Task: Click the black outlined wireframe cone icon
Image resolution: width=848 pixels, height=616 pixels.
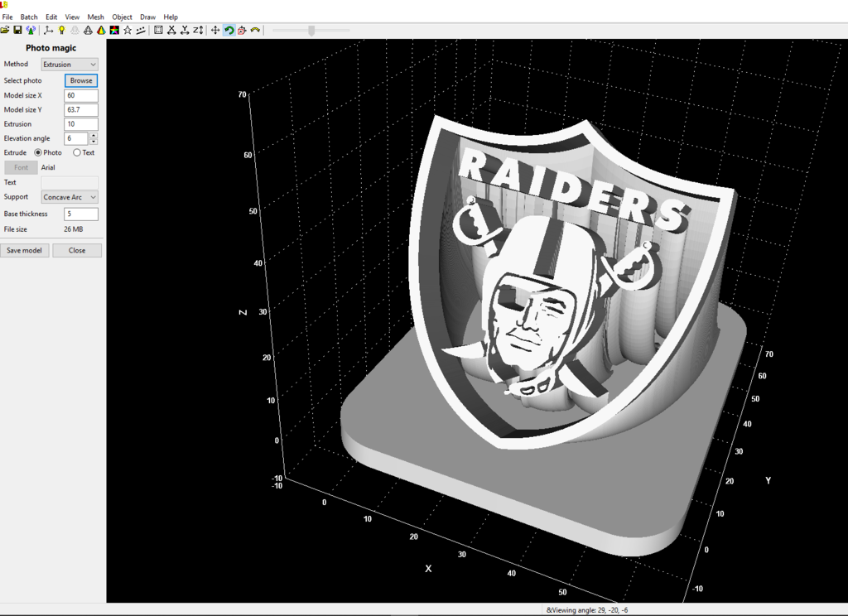Action: [88, 31]
